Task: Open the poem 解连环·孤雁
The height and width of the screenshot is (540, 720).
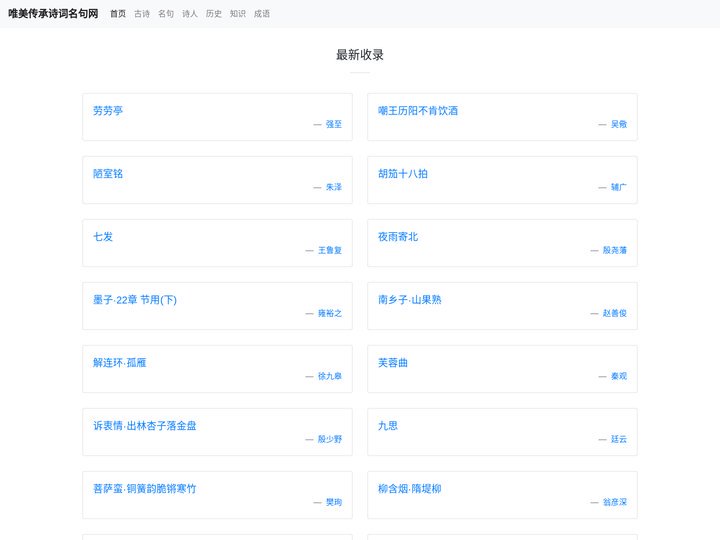Action: point(119,363)
